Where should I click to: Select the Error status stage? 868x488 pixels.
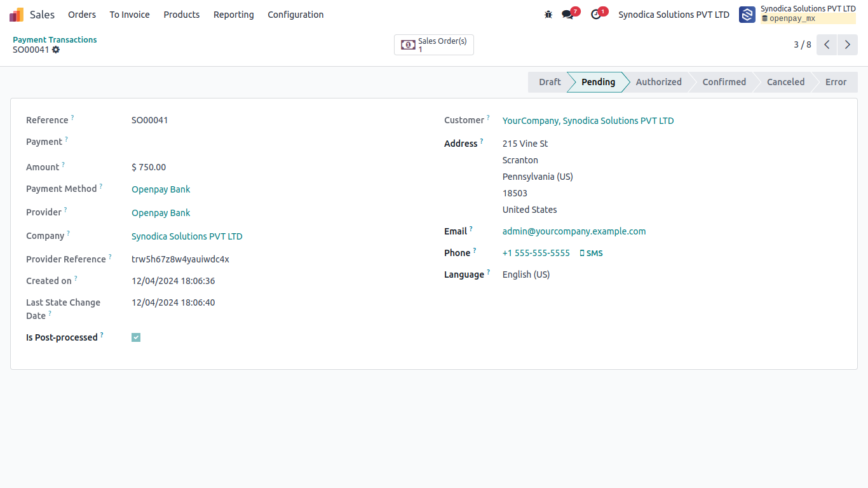(836, 82)
